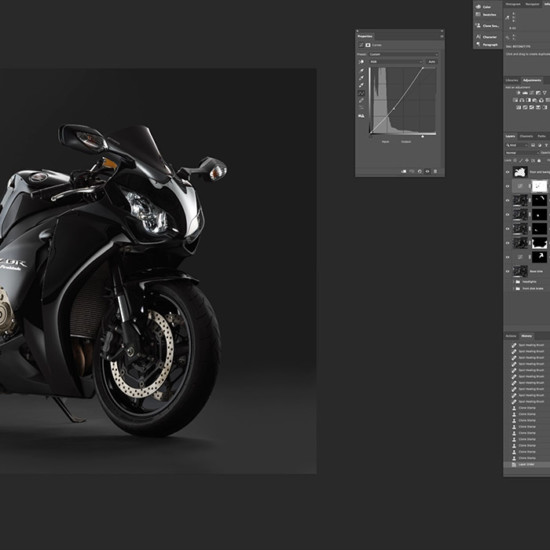Add a Threshold adjustment
Image resolution: width=550 pixels, height=550 pixels.
pyautogui.click(x=531, y=107)
